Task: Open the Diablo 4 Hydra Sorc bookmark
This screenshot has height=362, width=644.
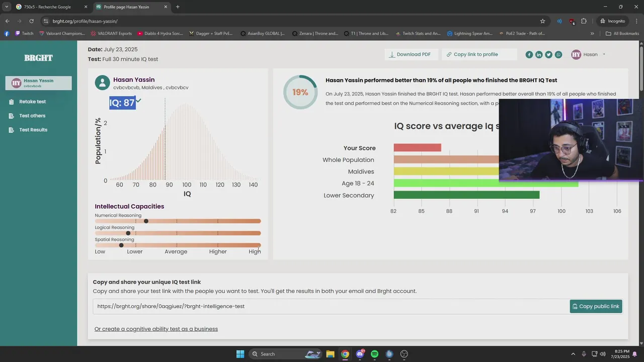Action: (x=160, y=34)
